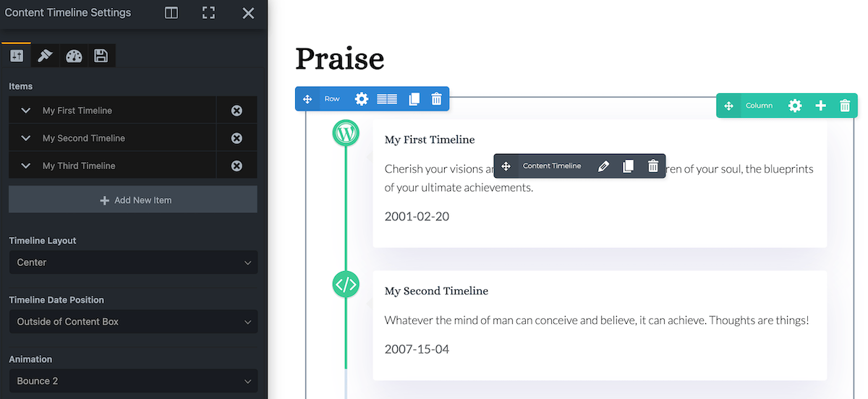Toggle the panel dock layout icon
Image resolution: width=868 pixels, height=399 pixels.
tap(171, 13)
